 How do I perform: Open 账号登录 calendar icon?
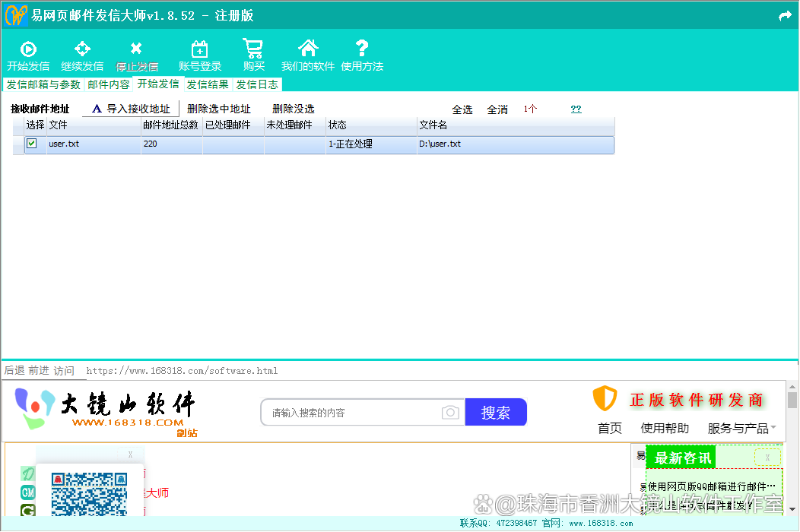tap(199, 49)
